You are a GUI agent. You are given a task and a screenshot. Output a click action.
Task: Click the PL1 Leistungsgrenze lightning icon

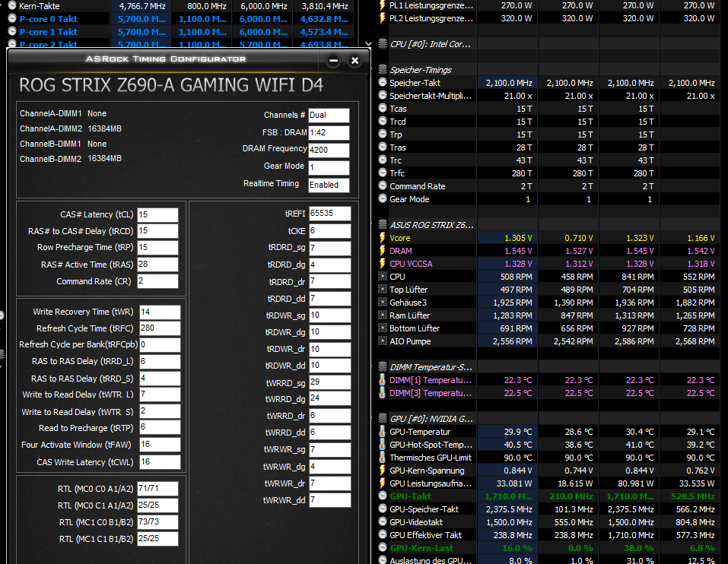(382, 5)
